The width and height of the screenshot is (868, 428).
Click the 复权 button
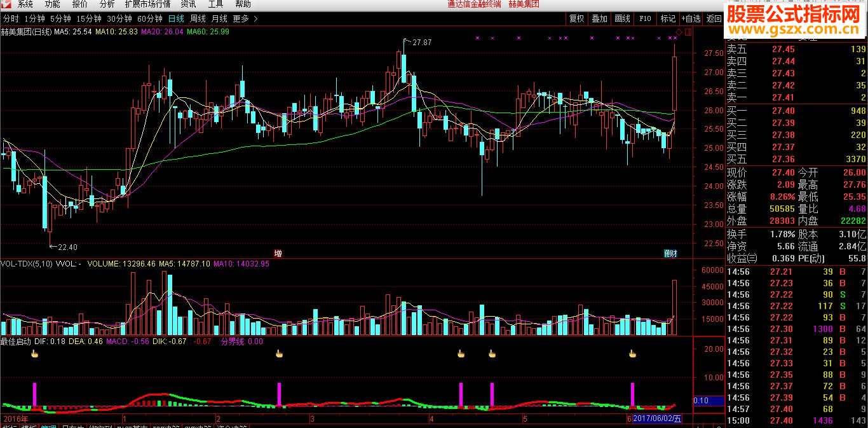576,19
